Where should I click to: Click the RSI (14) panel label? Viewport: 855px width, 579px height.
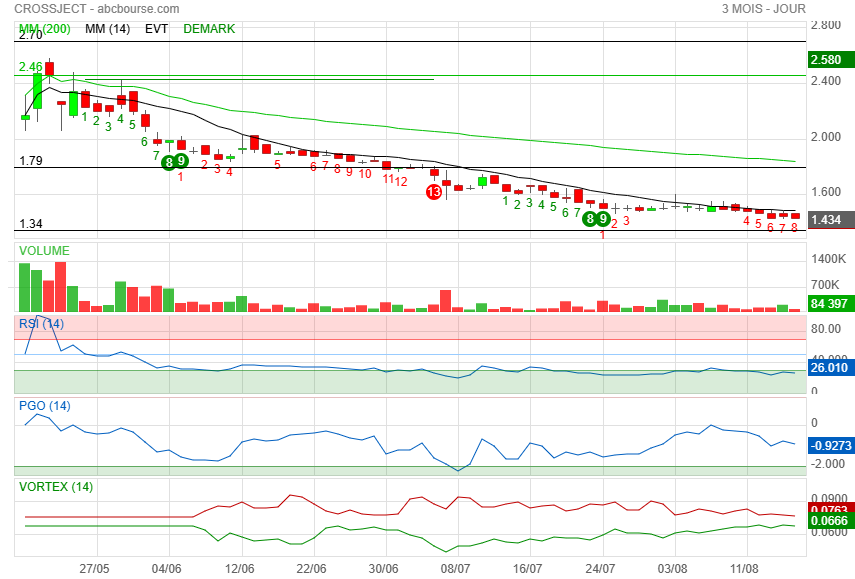coord(41,324)
